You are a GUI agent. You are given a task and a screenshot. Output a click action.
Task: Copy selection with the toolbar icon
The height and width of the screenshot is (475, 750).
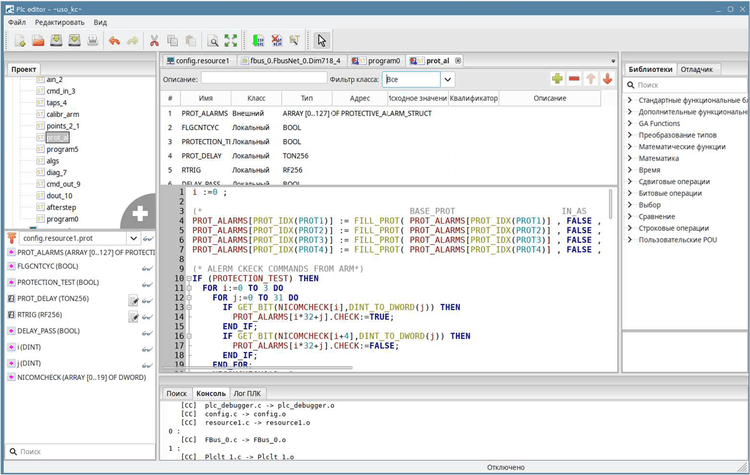172,41
